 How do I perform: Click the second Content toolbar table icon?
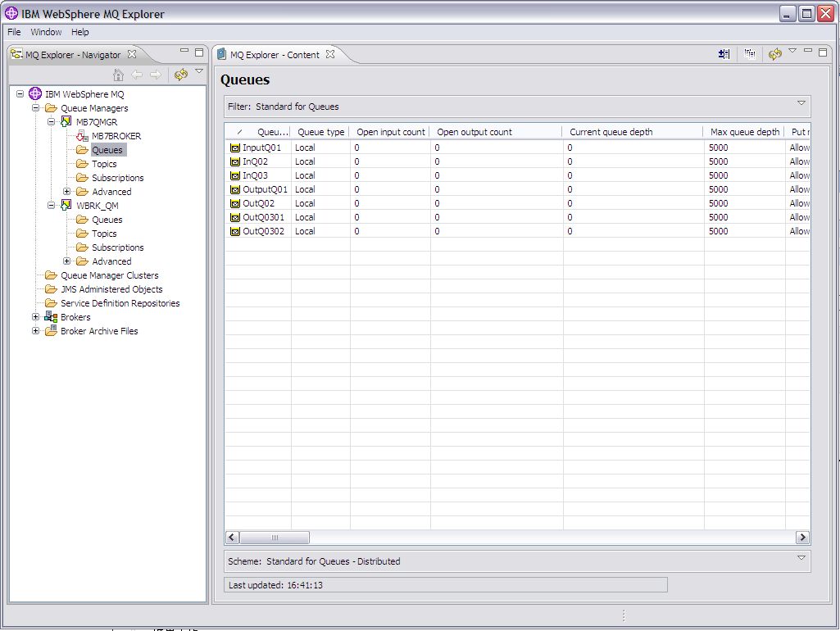click(750, 53)
